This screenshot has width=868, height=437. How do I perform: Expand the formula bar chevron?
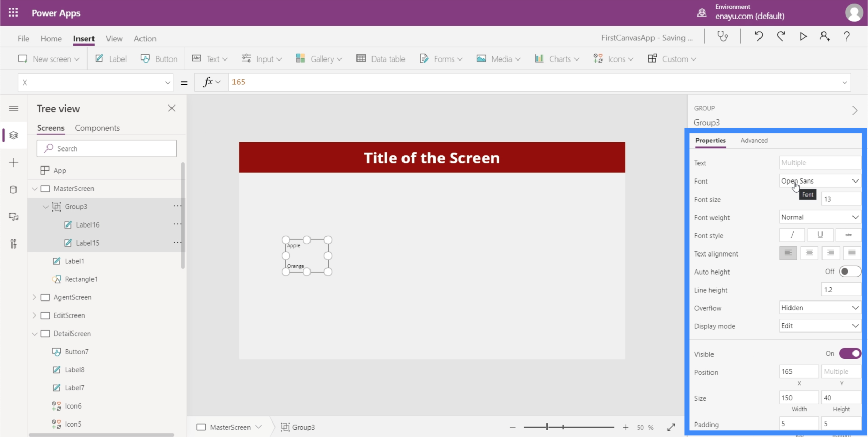[x=845, y=82]
